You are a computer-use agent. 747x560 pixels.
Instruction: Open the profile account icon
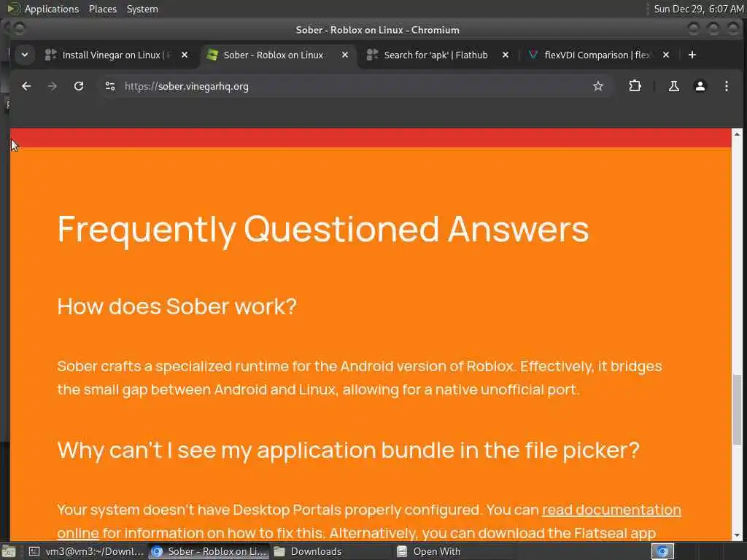click(700, 86)
